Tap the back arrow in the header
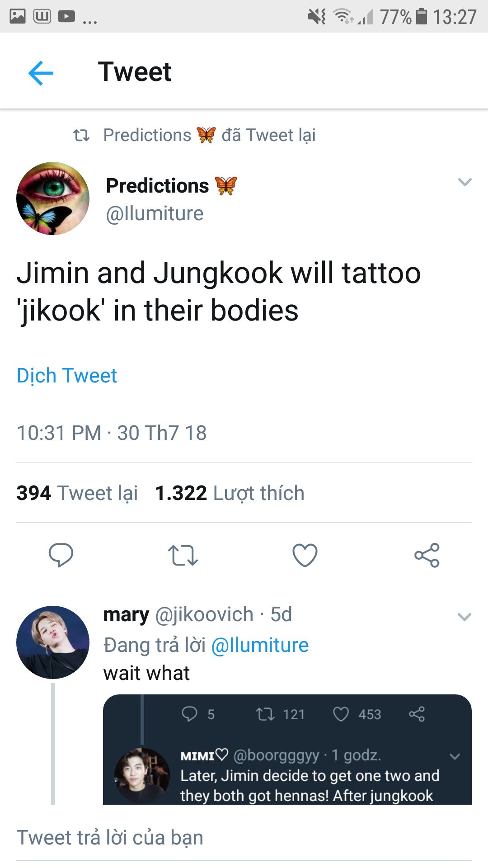 point(41,73)
